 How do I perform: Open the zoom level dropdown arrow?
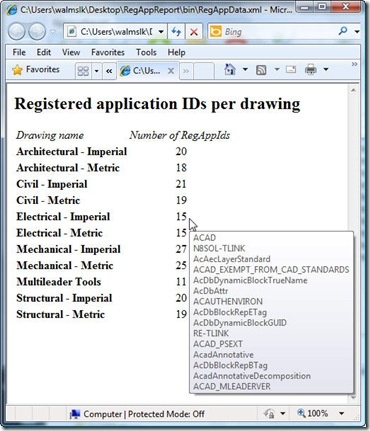pos(342,414)
